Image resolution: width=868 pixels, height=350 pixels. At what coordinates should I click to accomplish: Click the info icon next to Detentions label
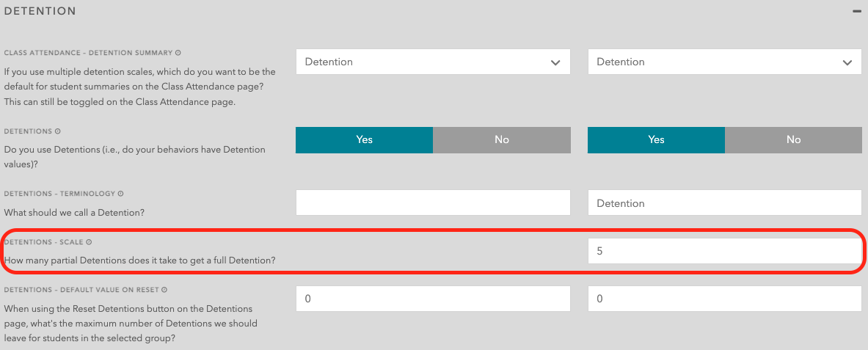pyautogui.click(x=58, y=131)
